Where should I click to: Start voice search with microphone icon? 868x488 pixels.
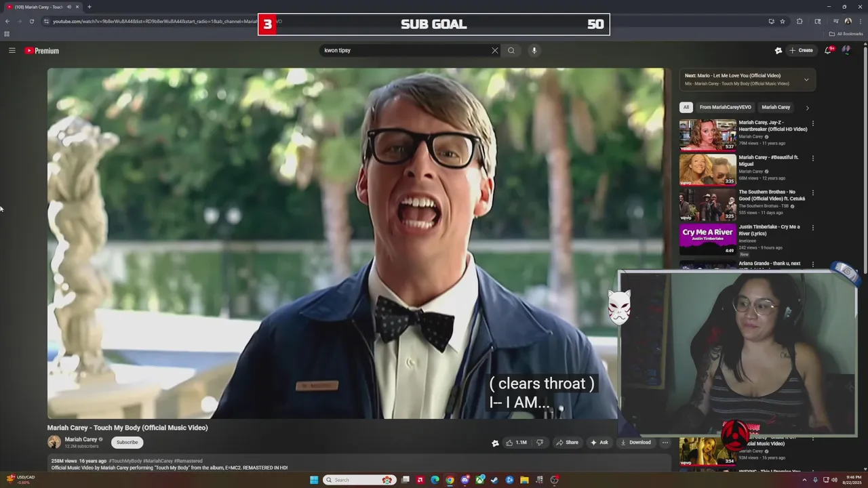534,50
